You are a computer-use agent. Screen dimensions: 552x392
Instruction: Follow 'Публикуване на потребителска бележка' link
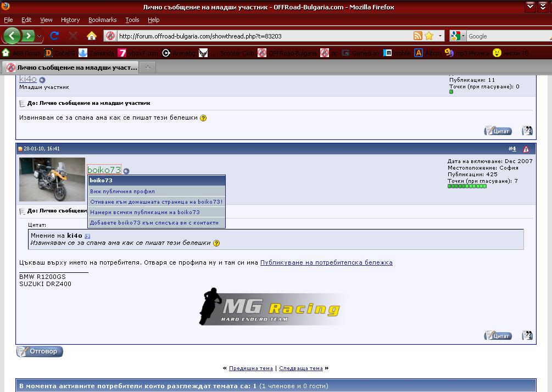(x=326, y=262)
